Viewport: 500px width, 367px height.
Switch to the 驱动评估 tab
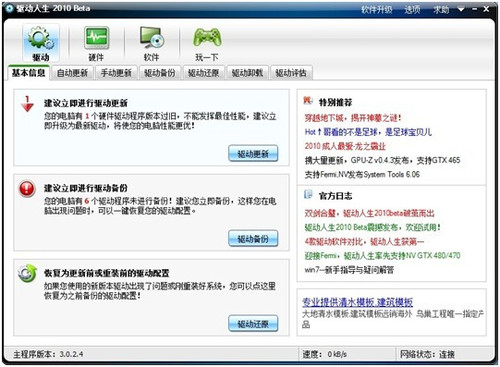point(291,73)
